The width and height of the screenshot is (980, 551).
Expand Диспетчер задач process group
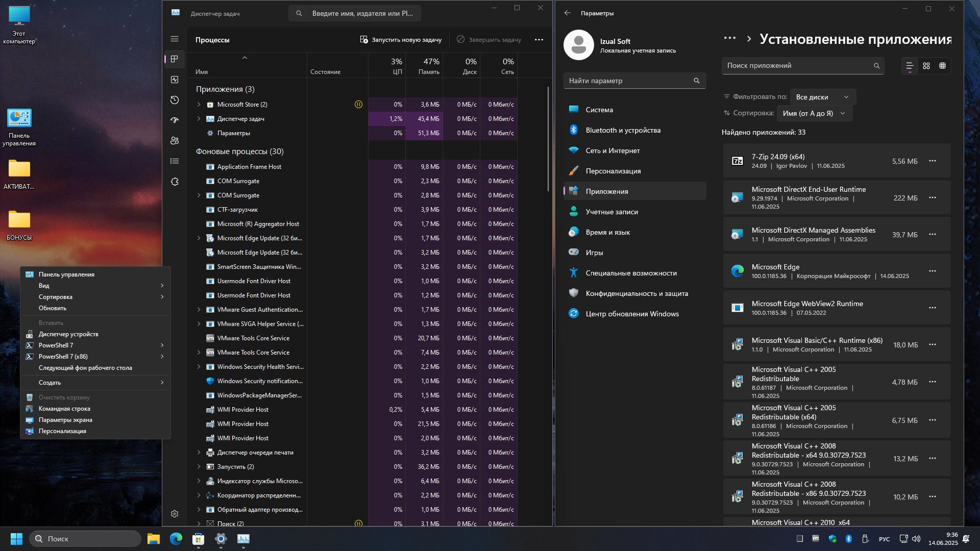[x=199, y=119]
